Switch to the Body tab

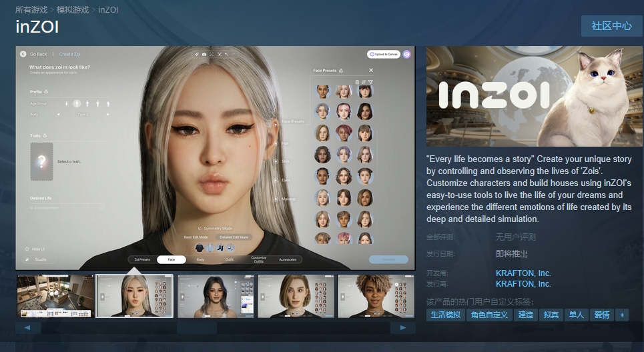(200, 260)
